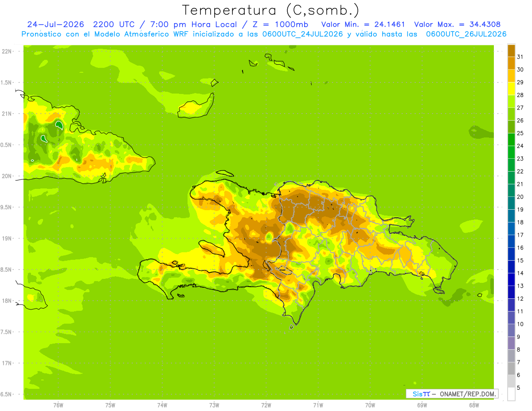Click the '17N' latitude label

6,363
